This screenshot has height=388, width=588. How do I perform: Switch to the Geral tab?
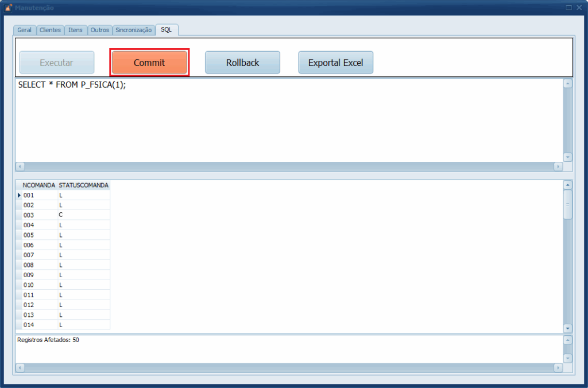tap(25, 30)
